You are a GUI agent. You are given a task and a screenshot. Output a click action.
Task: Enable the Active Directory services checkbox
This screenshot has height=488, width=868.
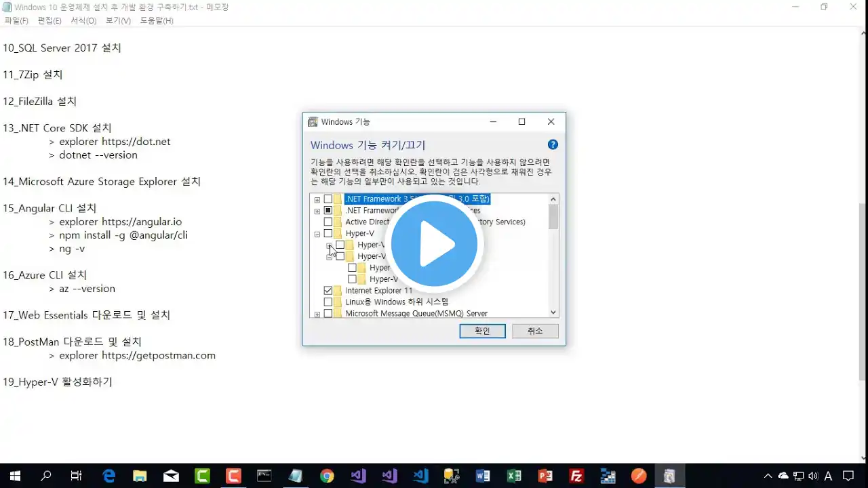[328, 222]
